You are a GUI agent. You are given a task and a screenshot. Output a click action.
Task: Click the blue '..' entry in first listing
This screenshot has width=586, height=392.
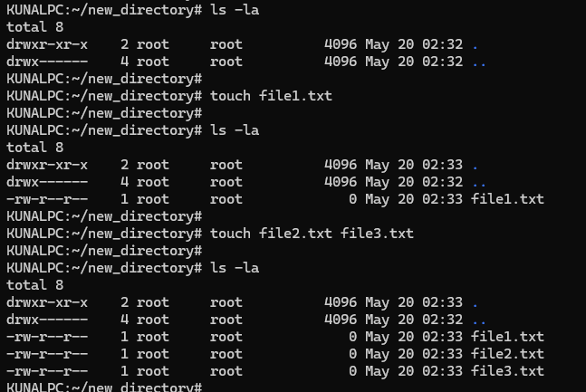tap(479, 62)
